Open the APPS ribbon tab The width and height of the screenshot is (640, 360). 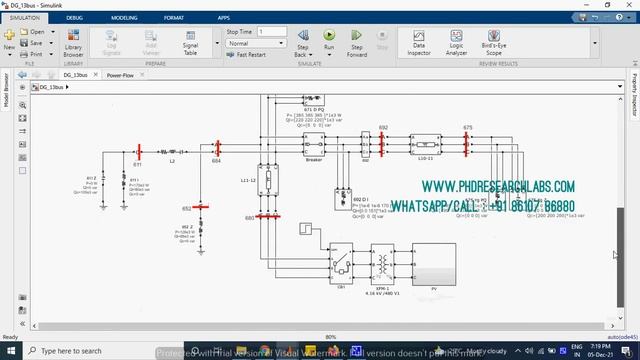click(224, 18)
